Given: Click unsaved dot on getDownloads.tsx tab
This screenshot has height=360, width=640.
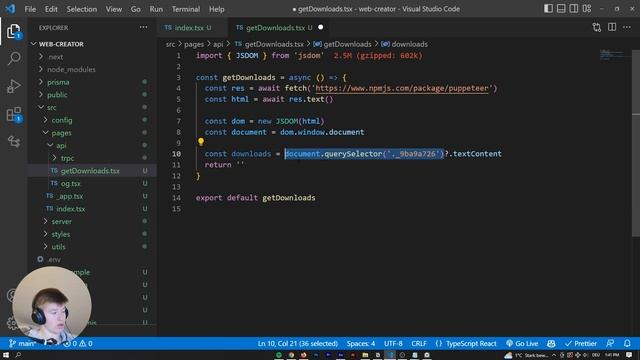Looking at the screenshot, I should coord(320,27).
